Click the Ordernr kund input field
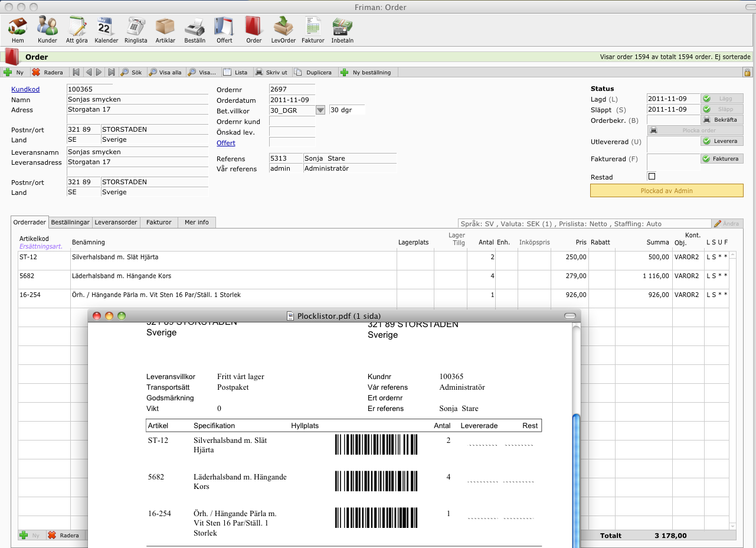Screen dimensions: 756x548 coord(292,121)
